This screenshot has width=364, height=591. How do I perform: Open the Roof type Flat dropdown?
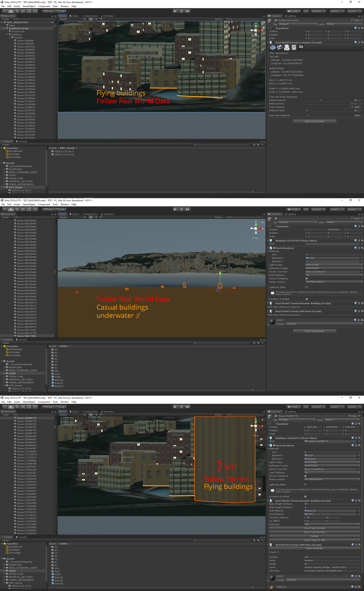332,524
